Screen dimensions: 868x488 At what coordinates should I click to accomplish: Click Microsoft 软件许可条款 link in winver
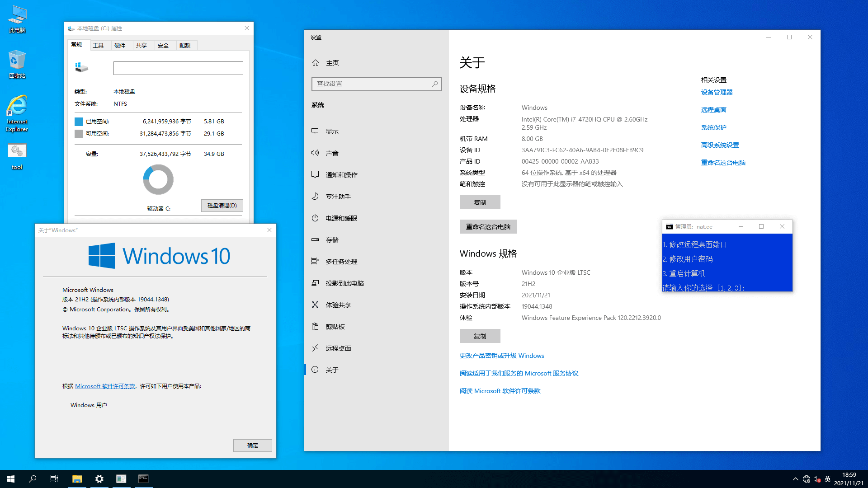pos(105,386)
